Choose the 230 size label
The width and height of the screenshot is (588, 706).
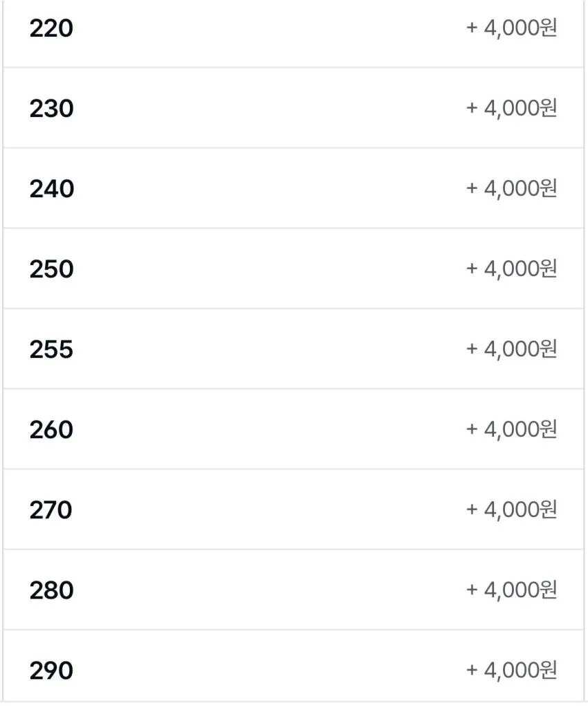coord(51,109)
